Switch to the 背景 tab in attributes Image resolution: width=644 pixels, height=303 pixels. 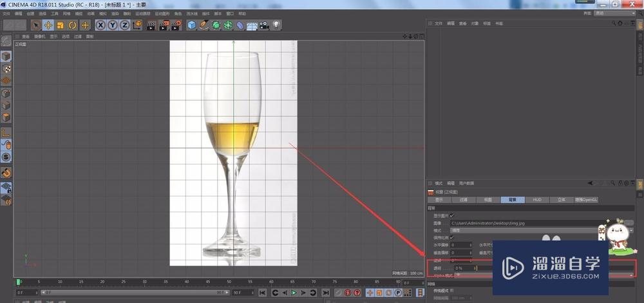coord(513,200)
